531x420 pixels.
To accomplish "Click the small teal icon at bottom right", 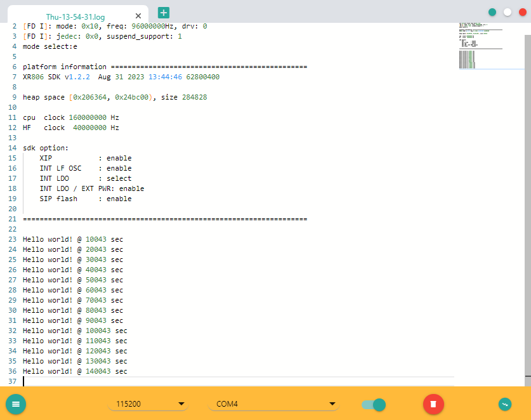I will click(x=505, y=404).
